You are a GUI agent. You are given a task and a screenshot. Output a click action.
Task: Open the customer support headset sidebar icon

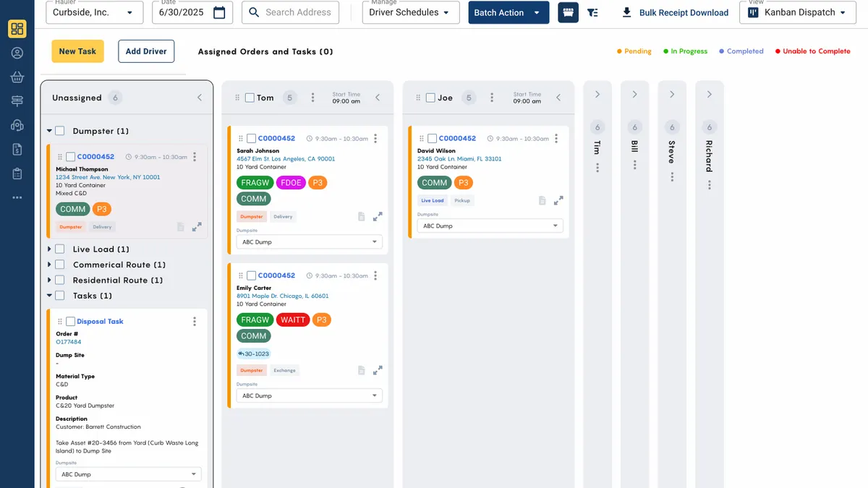tap(17, 125)
